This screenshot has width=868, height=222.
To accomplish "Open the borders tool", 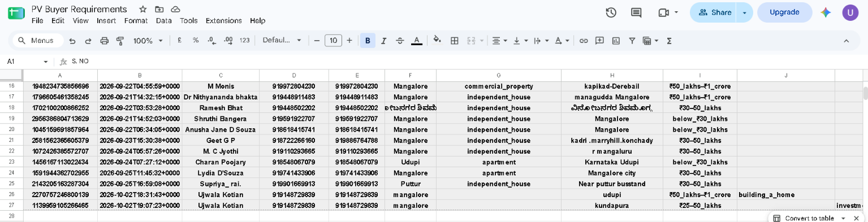I will pyautogui.click(x=454, y=41).
